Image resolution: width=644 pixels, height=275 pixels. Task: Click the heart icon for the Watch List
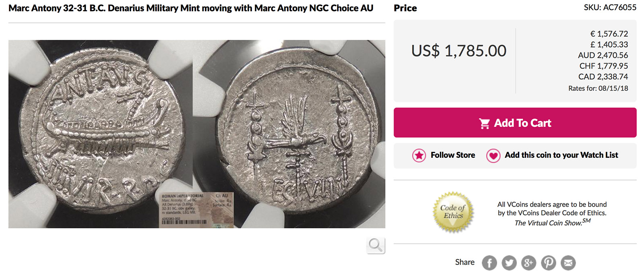[493, 155]
